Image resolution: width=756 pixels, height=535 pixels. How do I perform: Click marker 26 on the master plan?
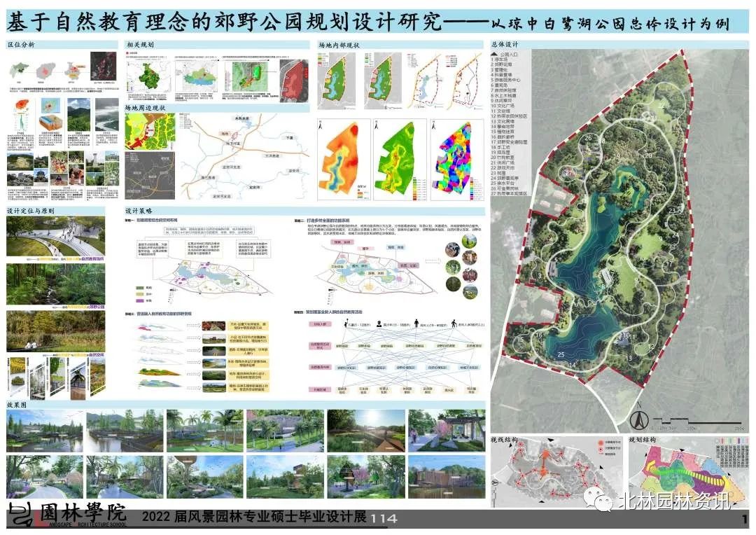[588, 138]
